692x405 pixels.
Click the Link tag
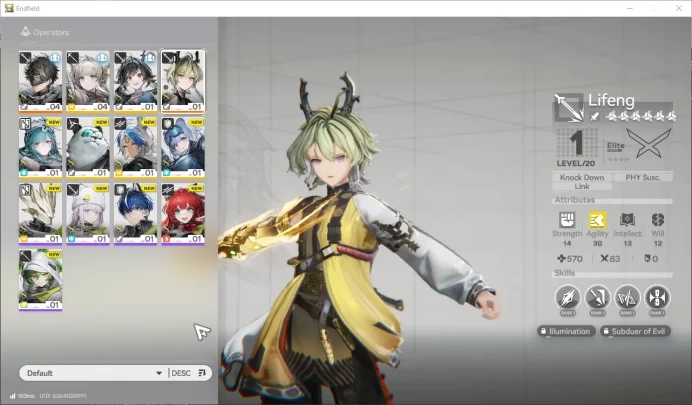pos(582,186)
